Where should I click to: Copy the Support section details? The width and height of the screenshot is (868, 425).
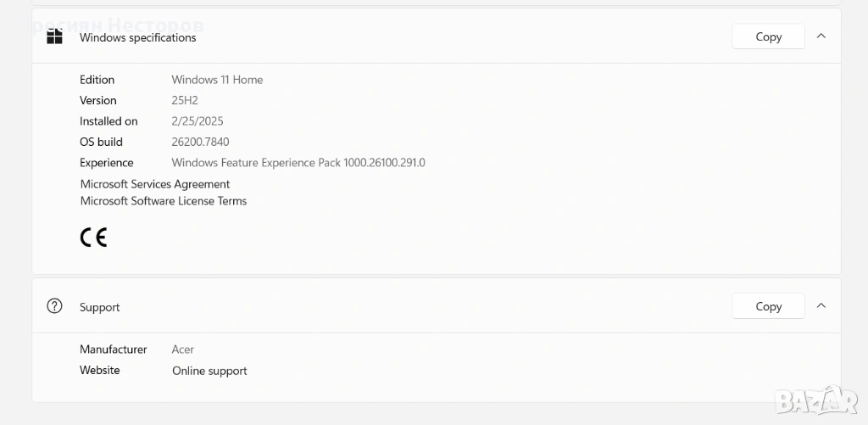pos(768,306)
